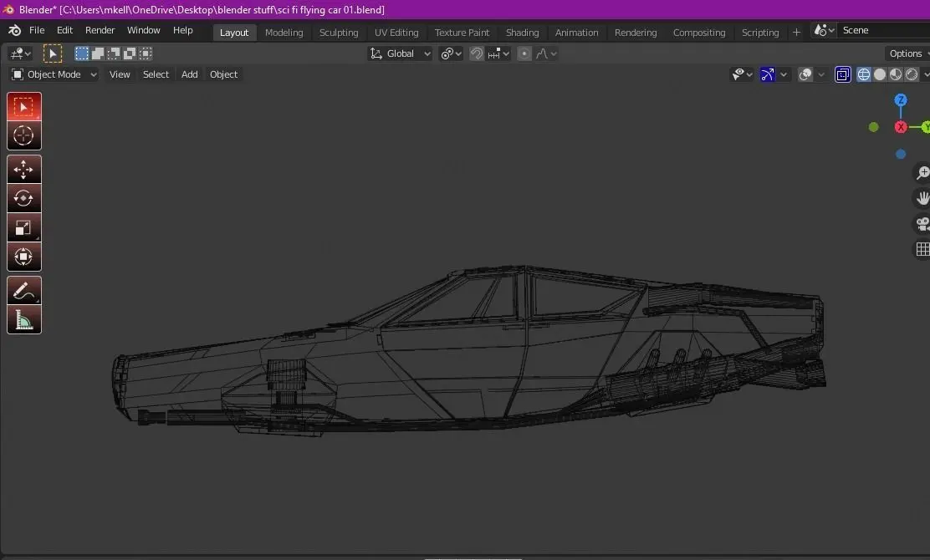Open the Object Mode dropdown
Image resolution: width=930 pixels, height=560 pixels.
pyautogui.click(x=54, y=74)
